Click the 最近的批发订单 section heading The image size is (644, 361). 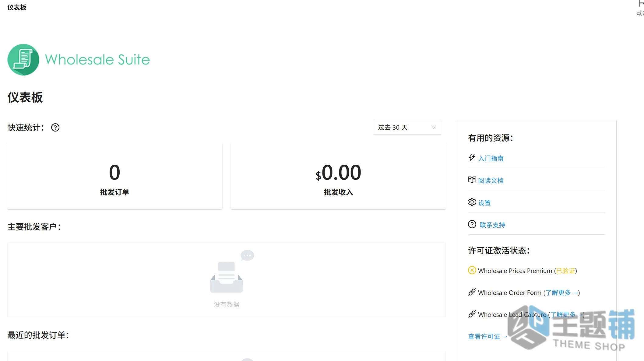(x=39, y=335)
